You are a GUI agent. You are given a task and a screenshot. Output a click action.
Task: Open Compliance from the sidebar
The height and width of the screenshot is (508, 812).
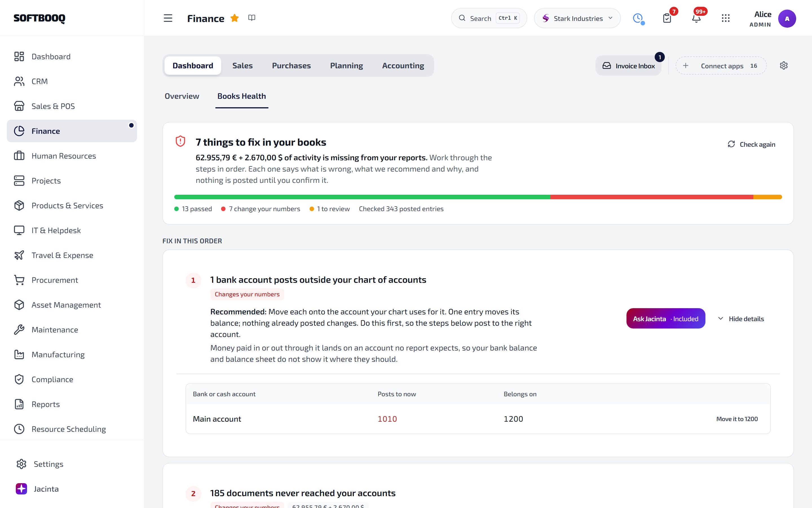[72, 379]
